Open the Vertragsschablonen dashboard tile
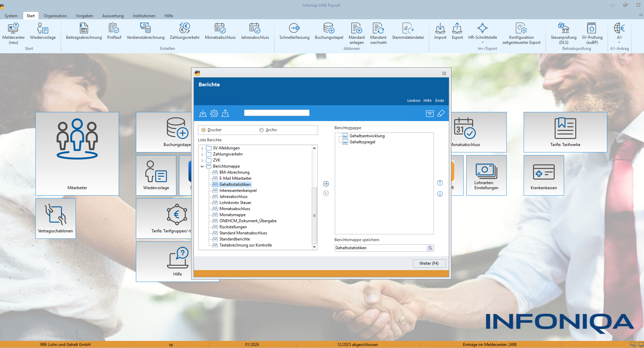 (56, 219)
